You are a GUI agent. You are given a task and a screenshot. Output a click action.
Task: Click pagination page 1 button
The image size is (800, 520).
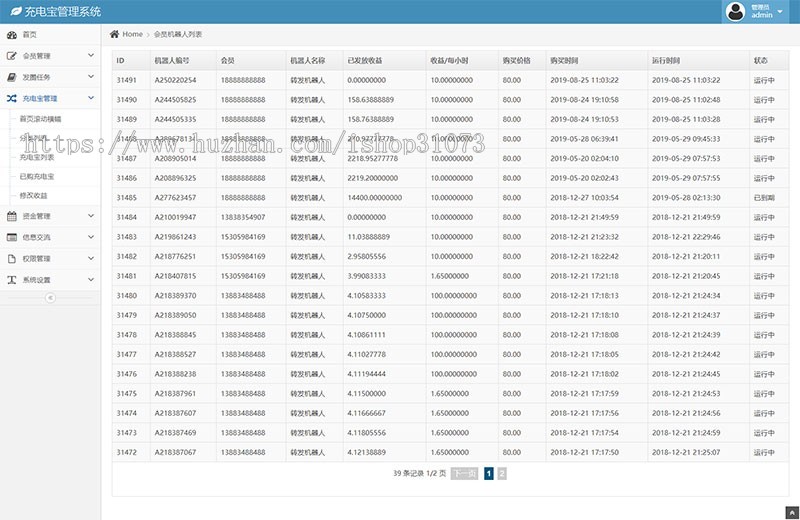489,474
